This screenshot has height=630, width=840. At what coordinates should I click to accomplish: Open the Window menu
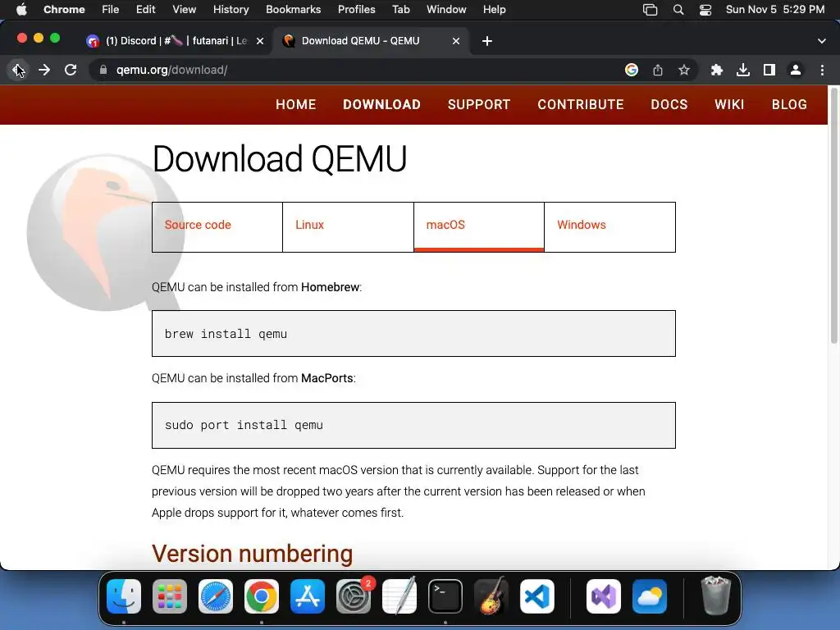[446, 10]
